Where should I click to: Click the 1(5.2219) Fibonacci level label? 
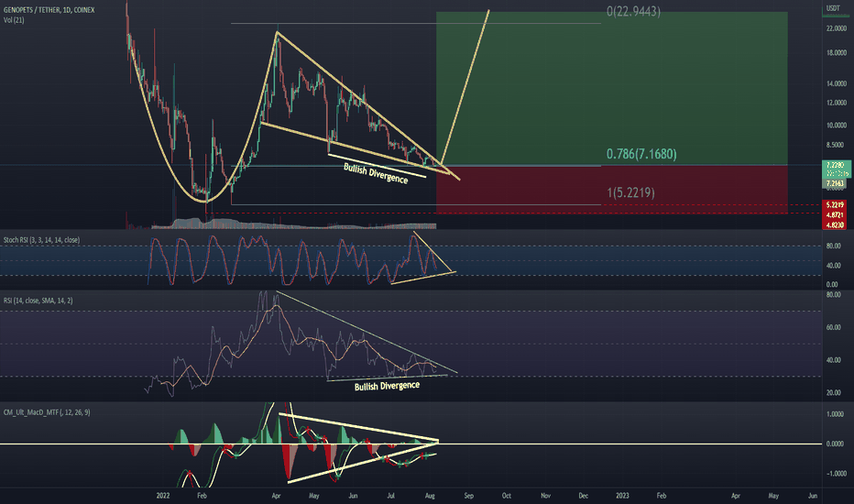pyautogui.click(x=630, y=192)
